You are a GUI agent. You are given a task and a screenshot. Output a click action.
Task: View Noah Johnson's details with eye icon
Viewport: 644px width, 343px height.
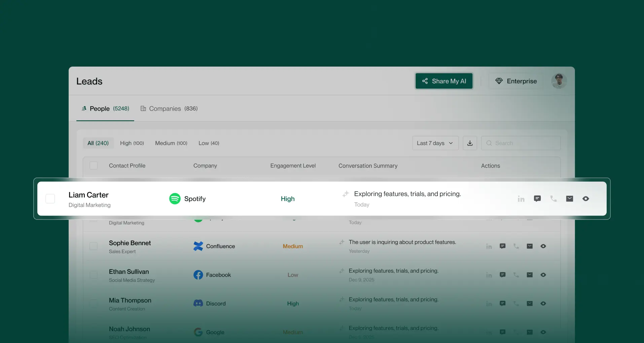tap(543, 332)
